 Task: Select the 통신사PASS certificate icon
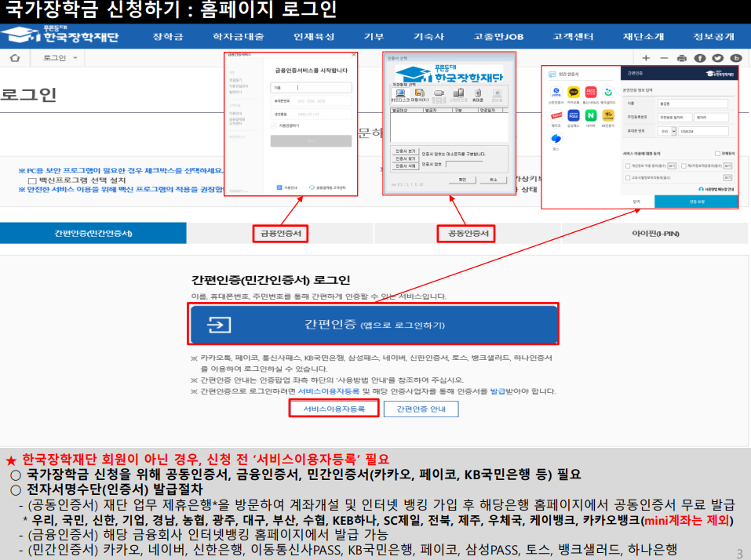point(589,92)
